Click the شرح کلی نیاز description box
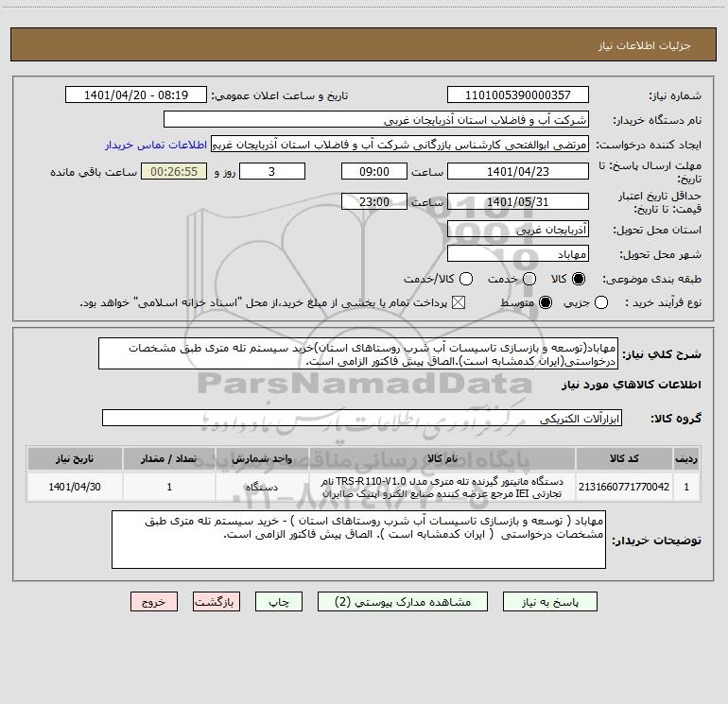Image resolution: width=728 pixels, height=704 pixels. (x=358, y=354)
